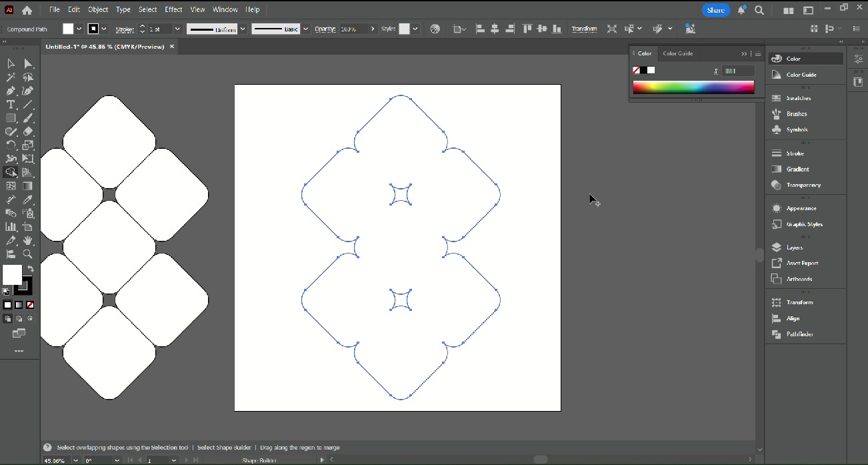The height and width of the screenshot is (465, 868).
Task: Expand the Opacity arrow
Action: coord(371,29)
